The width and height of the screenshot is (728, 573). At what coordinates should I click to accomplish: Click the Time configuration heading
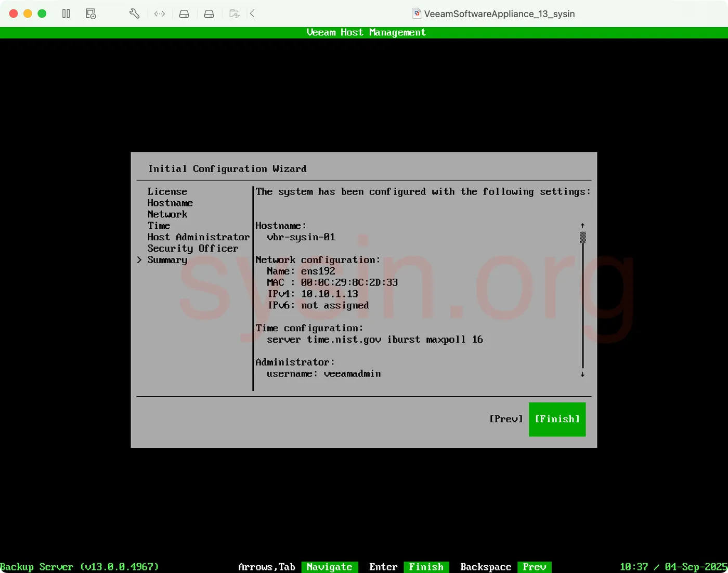coord(309,329)
